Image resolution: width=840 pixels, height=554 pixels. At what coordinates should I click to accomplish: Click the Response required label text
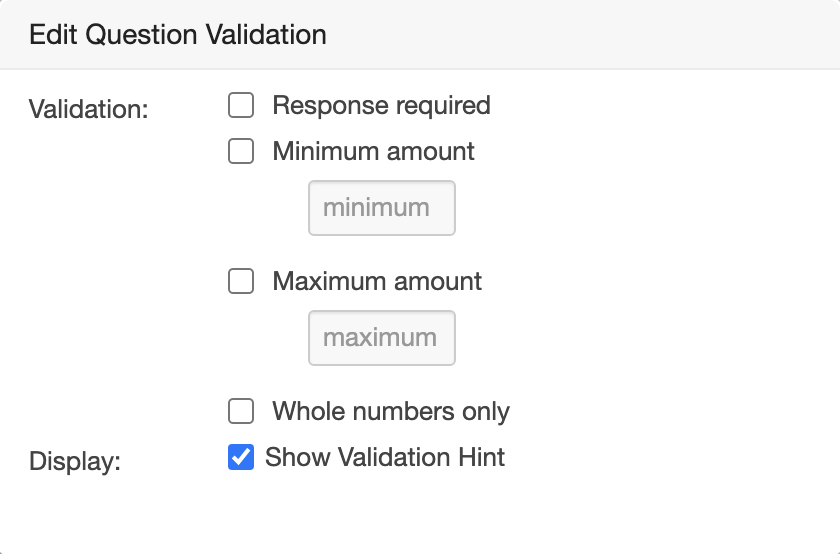[381, 105]
